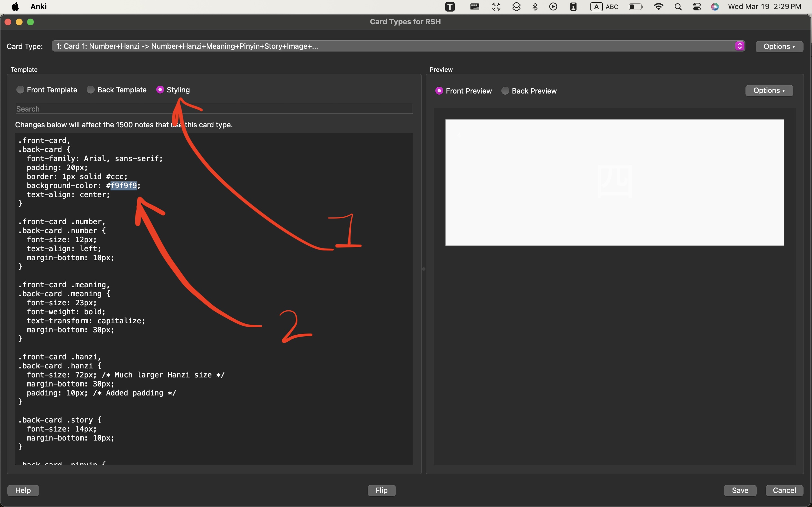Open the Anki menu
The height and width of the screenshot is (507, 812).
pos(38,6)
